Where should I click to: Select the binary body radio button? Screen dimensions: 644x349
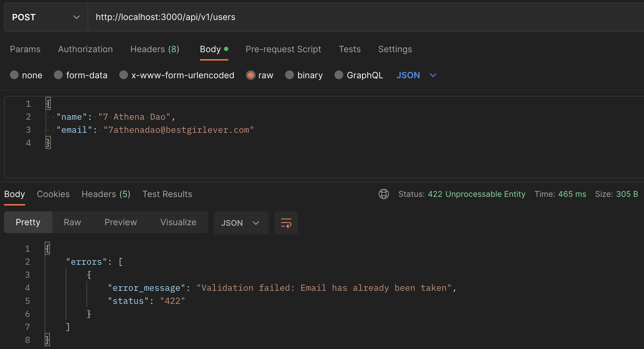coord(289,75)
